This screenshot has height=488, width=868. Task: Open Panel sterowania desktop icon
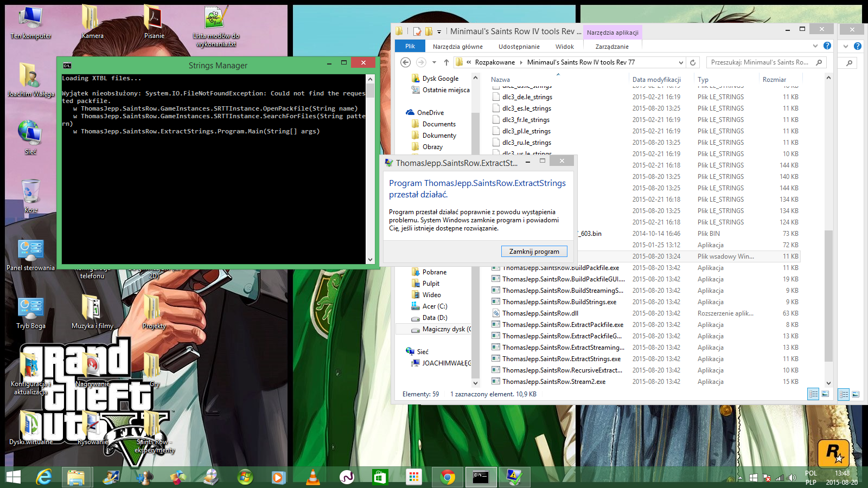pos(30,255)
